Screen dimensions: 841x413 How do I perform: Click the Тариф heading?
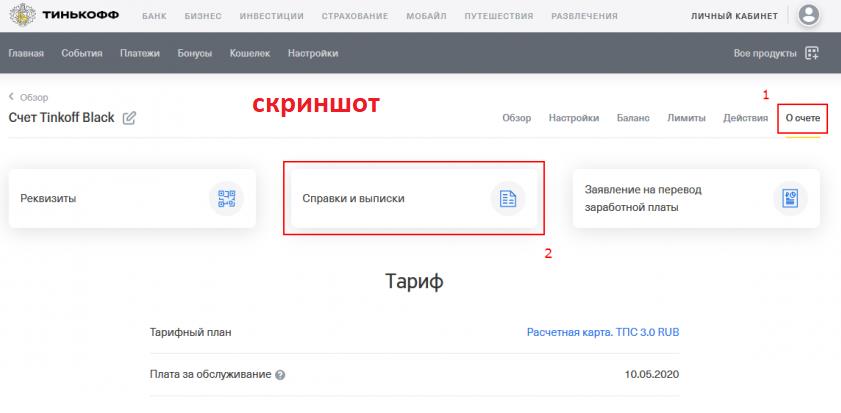(414, 281)
